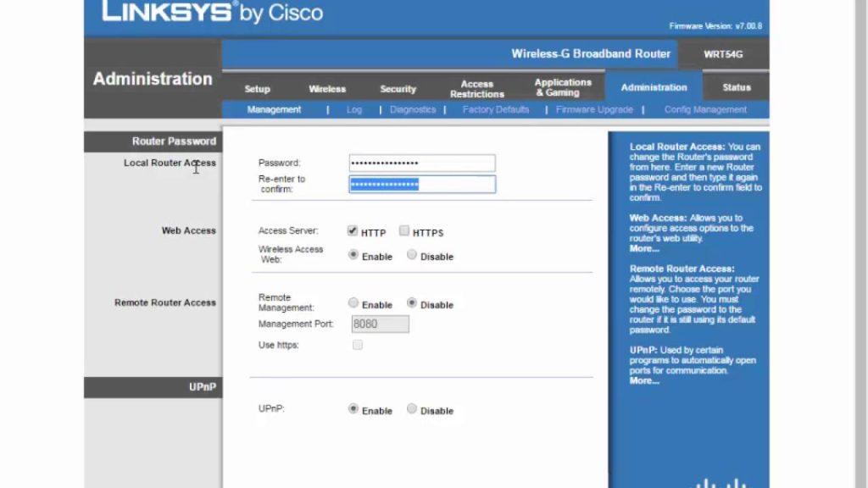Select the Administration tab
The image size is (868, 488).
coord(654,87)
